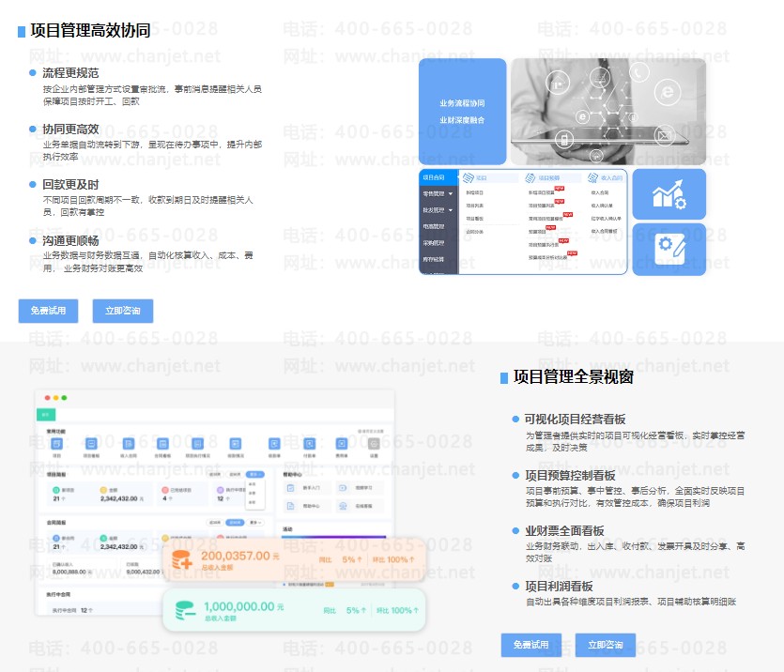The image size is (784, 672).
Task: Click 立即咨询 under 项目管理高效协同
Action: tap(122, 311)
